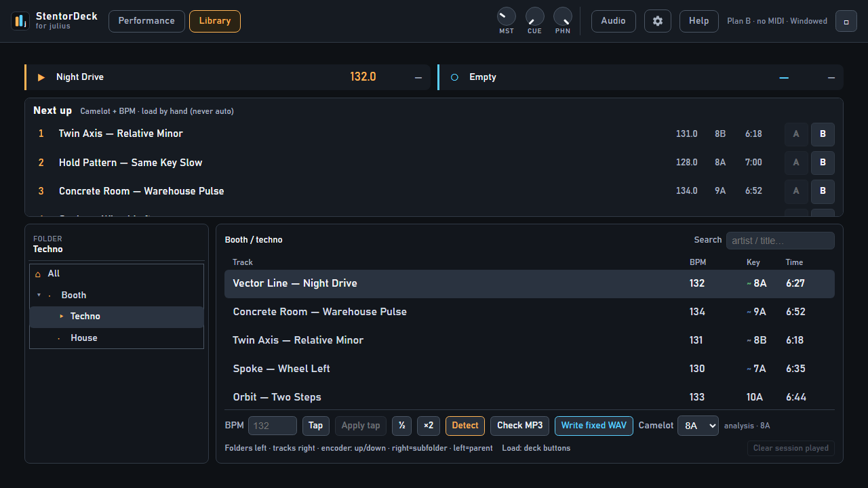The height and width of the screenshot is (488, 868).
Task: Open the Audio settings button
Action: coord(614,21)
